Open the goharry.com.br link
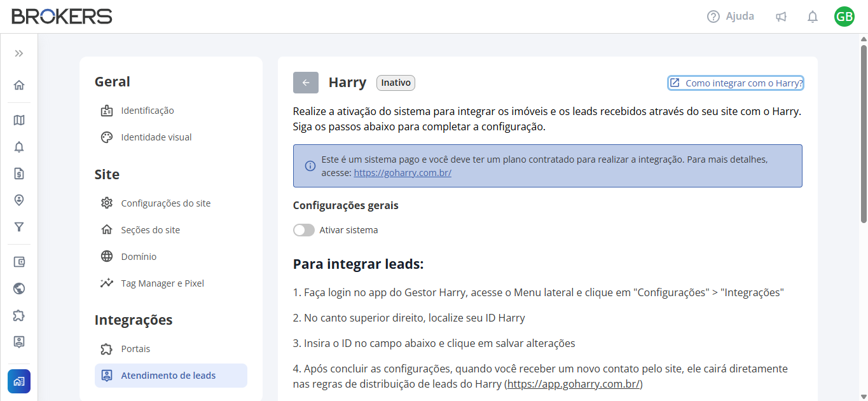Viewport: 868px width, 401px height. point(403,172)
